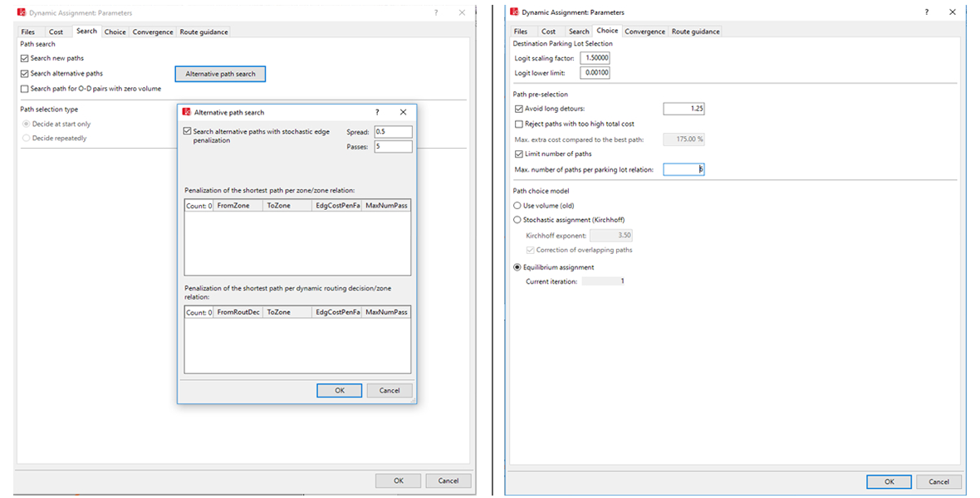Image resolution: width=980 pixels, height=498 pixels.
Task: Click Max. extra cost percentage field
Action: click(684, 139)
